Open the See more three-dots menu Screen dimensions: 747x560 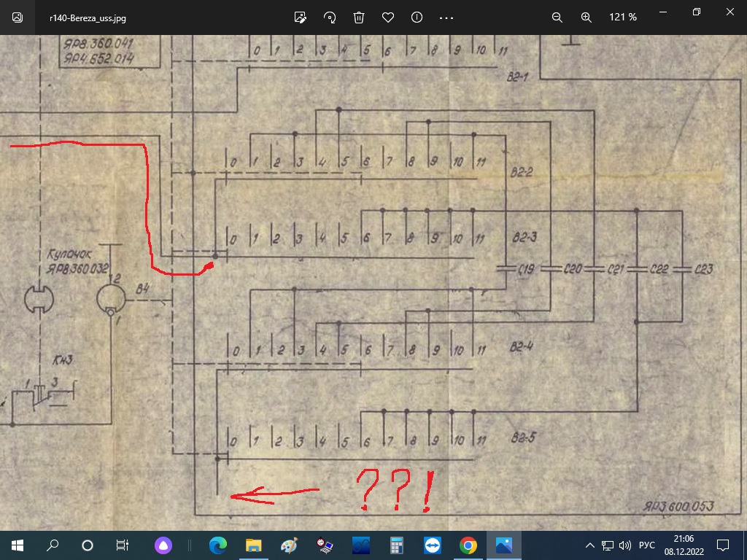446,17
